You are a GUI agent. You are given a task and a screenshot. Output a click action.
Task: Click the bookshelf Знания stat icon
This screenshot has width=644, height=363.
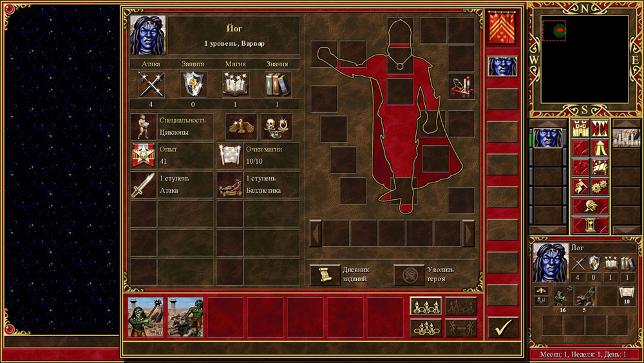278,84
